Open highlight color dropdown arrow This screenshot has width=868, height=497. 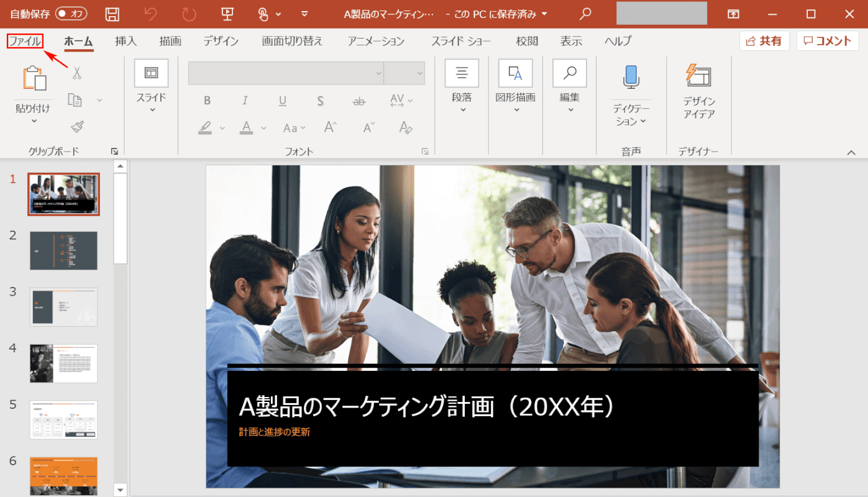coord(222,128)
